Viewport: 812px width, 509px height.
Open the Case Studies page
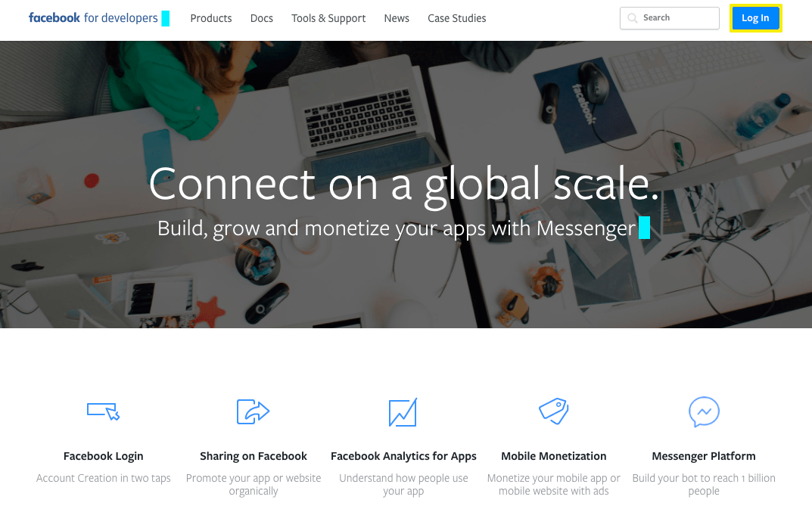[x=457, y=18]
